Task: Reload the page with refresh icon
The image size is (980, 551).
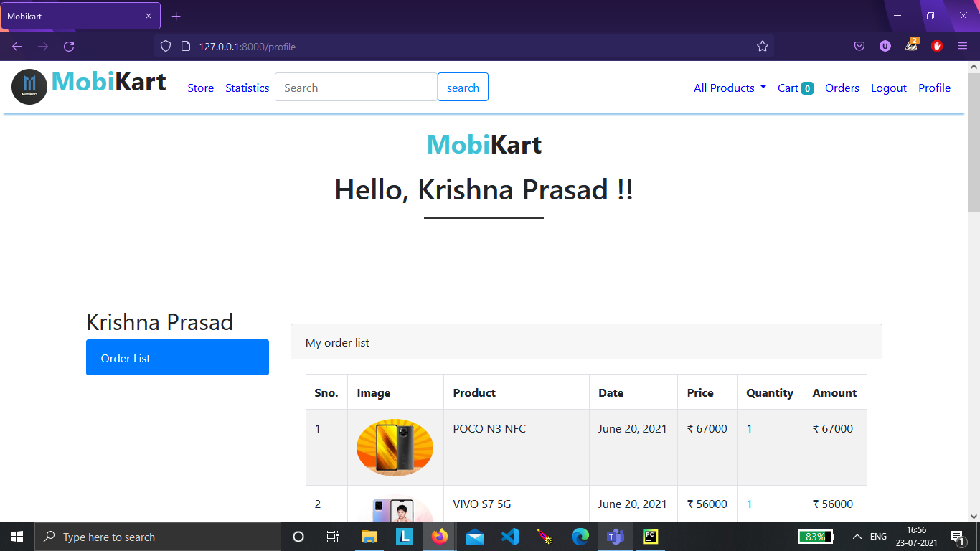Action: (x=69, y=47)
